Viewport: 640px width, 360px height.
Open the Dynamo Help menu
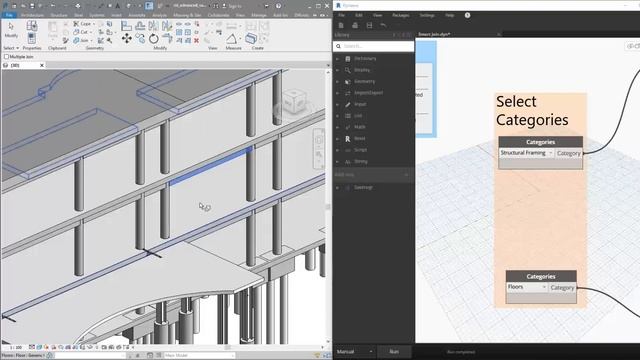pos(449,15)
